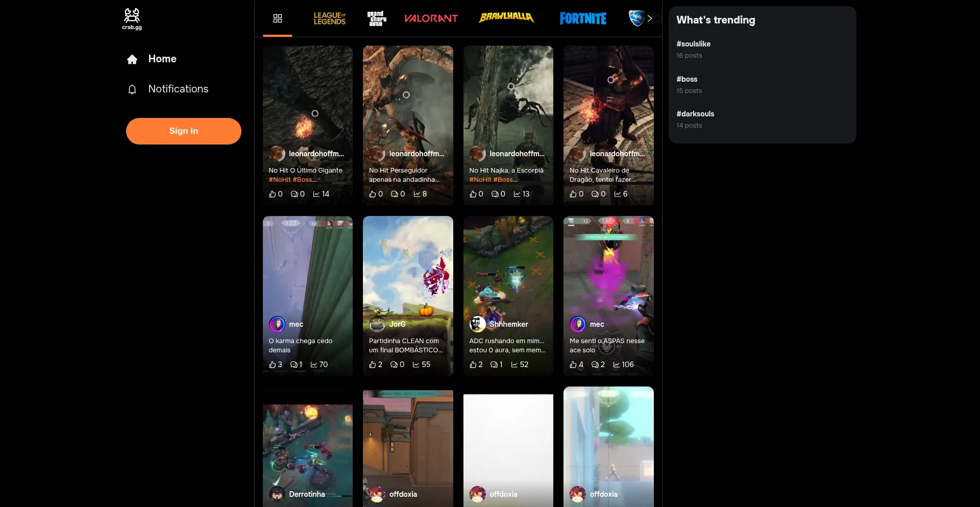Open comments on "Me senti o ASPAS" clip
Viewport: 980px width, 507px height.
click(595, 365)
